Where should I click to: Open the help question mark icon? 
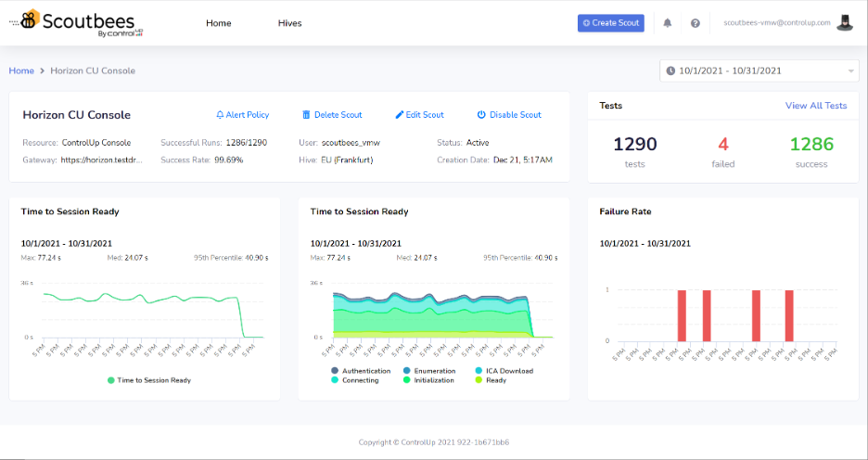[695, 23]
